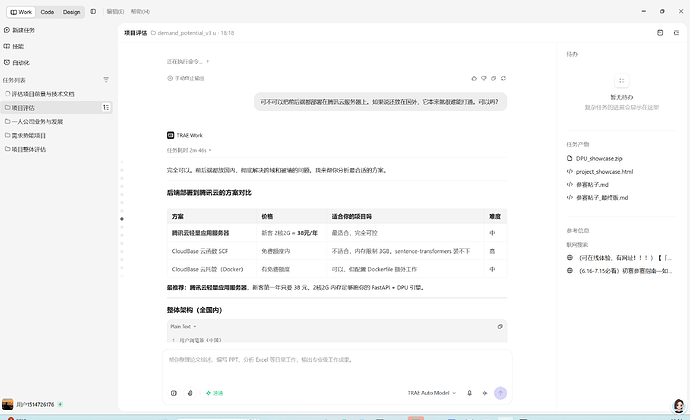Click the notification bell icon in the input bar
The height and width of the screenshot is (420, 690).
[x=470, y=393]
